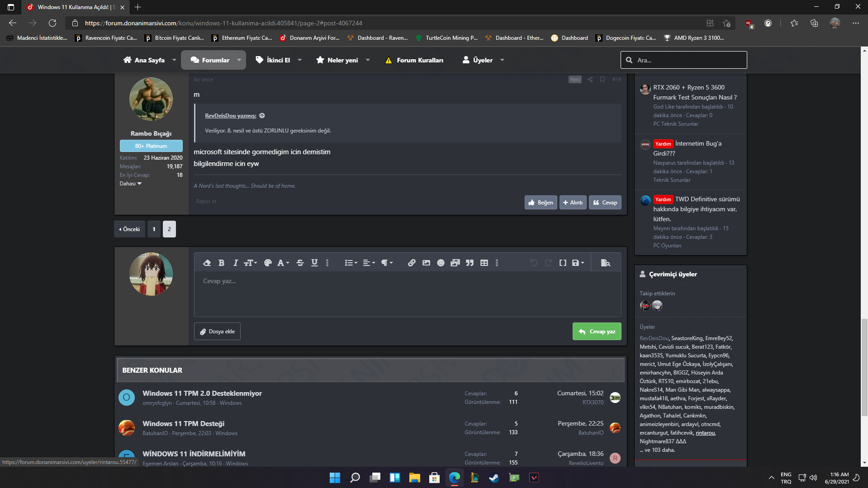Click the insert image icon
Screen dimensions: 868x488
pyautogui.click(x=426, y=263)
